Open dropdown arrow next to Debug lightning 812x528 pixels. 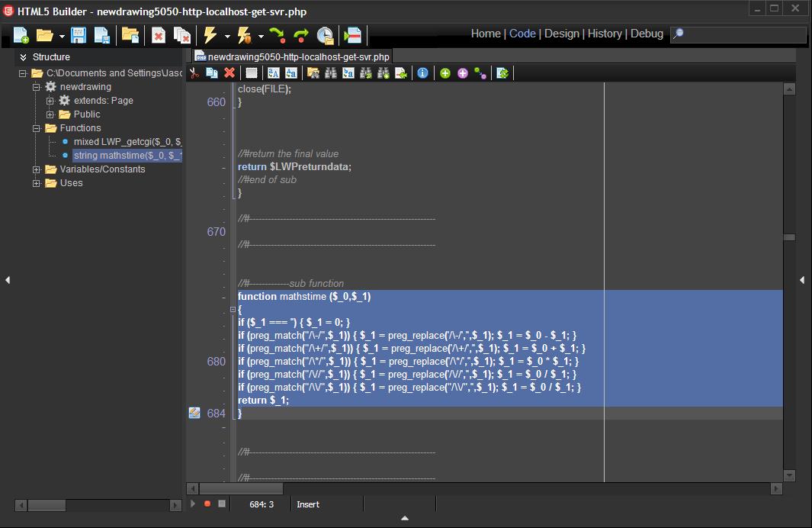[261, 37]
